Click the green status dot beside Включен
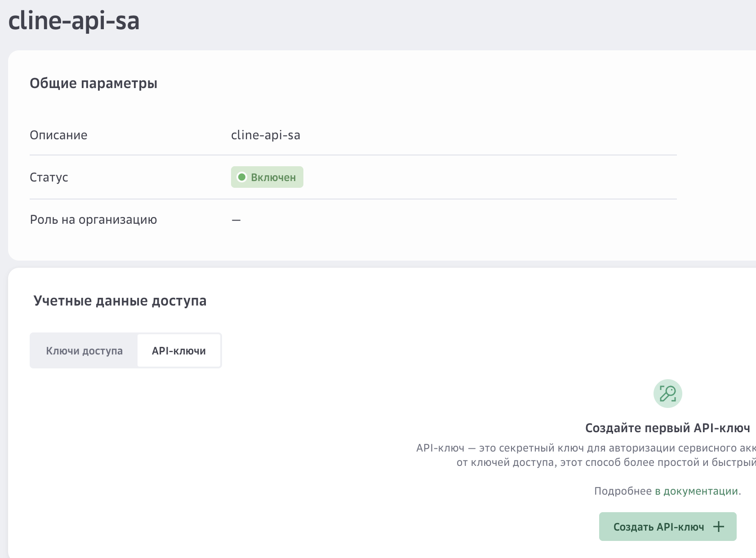756x558 pixels. [242, 177]
